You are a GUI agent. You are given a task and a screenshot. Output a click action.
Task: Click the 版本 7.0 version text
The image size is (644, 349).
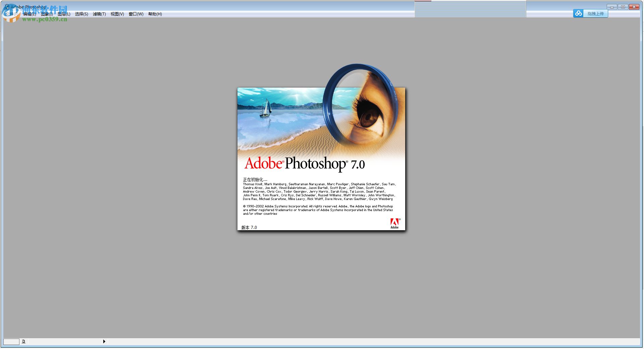[249, 228]
